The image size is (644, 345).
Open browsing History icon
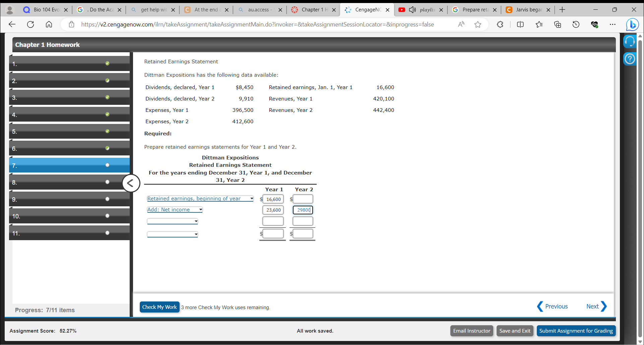pos(576,24)
